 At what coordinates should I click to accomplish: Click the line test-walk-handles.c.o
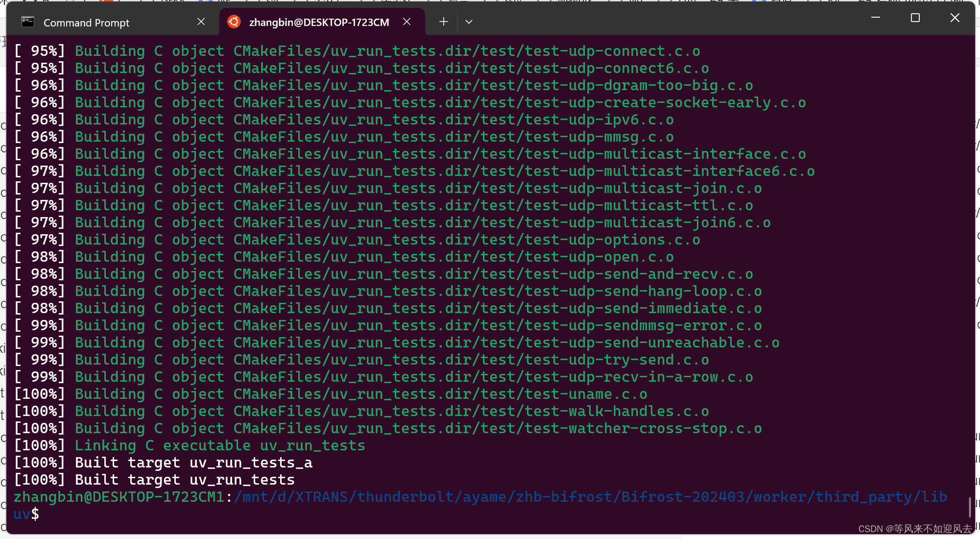(361, 411)
